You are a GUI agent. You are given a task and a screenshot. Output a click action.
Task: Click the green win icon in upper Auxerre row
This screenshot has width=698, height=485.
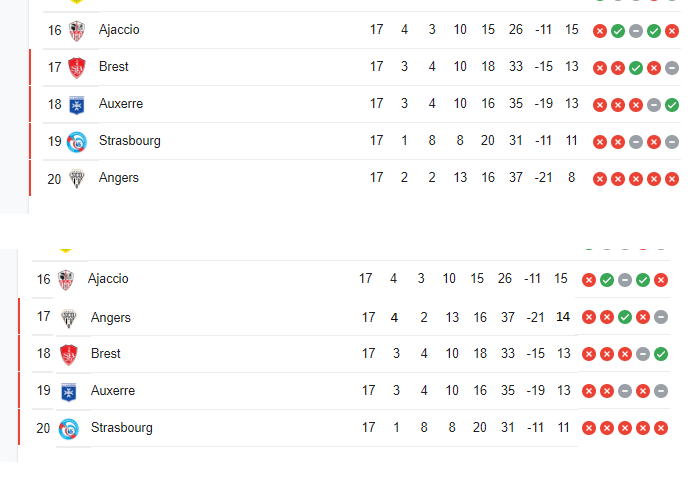tap(672, 105)
